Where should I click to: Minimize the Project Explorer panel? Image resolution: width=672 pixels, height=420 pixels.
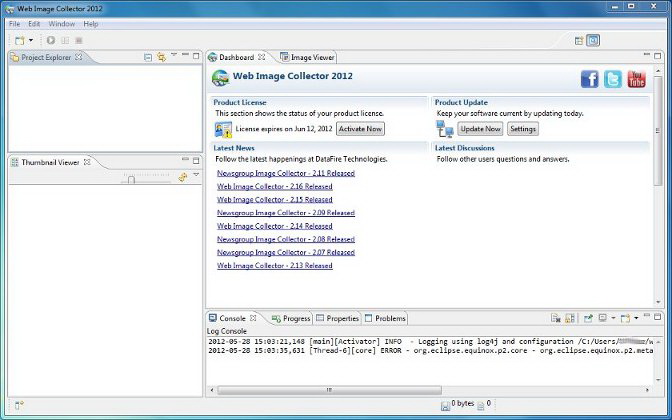pos(185,55)
